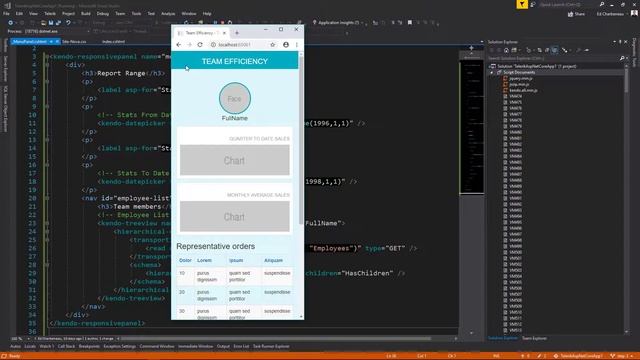Open the Telerik menu

(x=50, y=13)
